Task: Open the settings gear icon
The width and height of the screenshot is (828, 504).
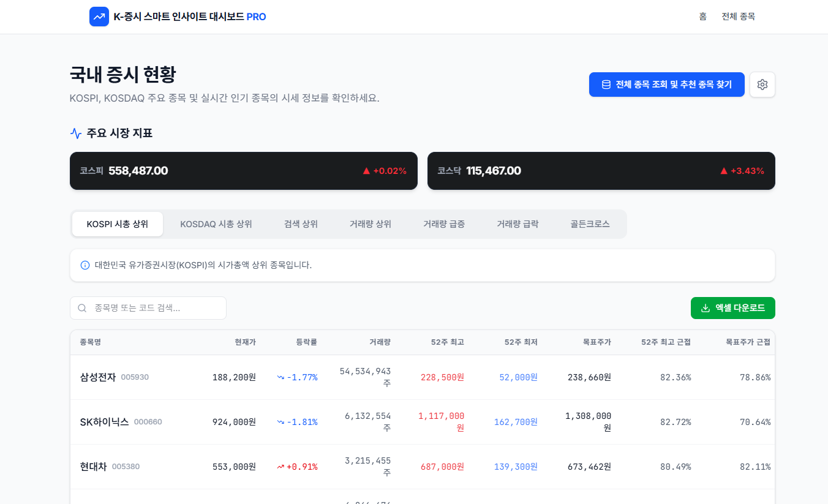Action: click(x=762, y=85)
